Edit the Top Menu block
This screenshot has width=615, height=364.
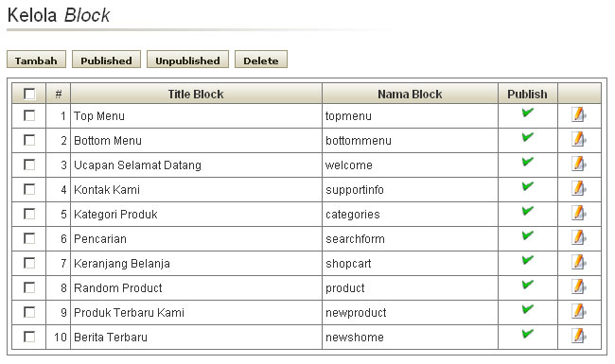click(x=579, y=114)
